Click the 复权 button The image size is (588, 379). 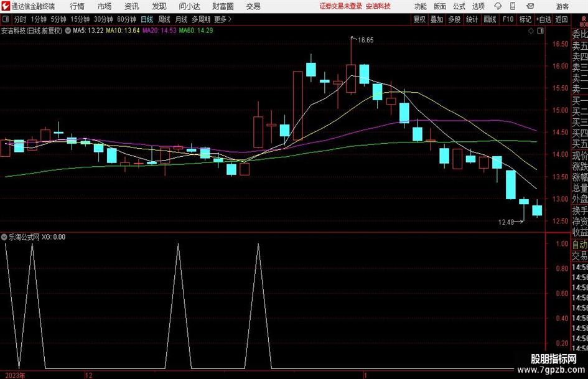click(419, 19)
